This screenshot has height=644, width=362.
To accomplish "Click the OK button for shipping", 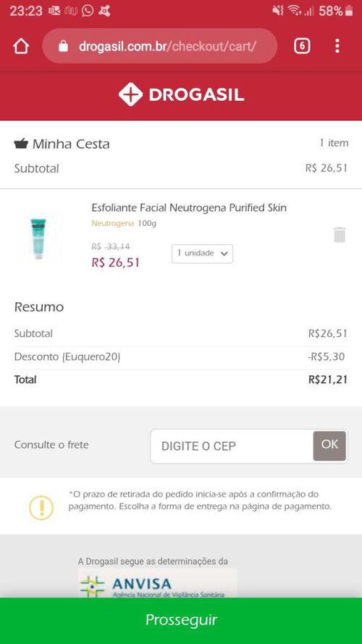I will point(329,446).
